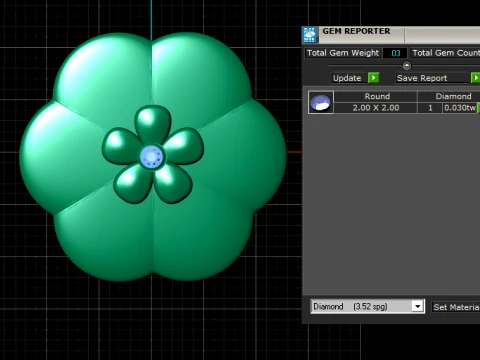Click the 0.030tw weight cell
Viewport: 480px width, 360px height.
(460, 108)
